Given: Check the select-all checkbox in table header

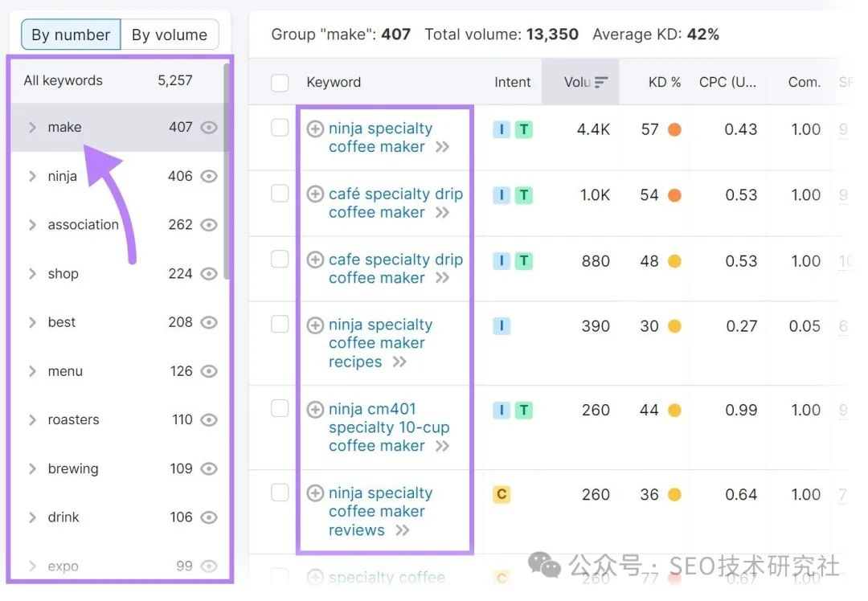Looking at the screenshot, I should point(280,82).
